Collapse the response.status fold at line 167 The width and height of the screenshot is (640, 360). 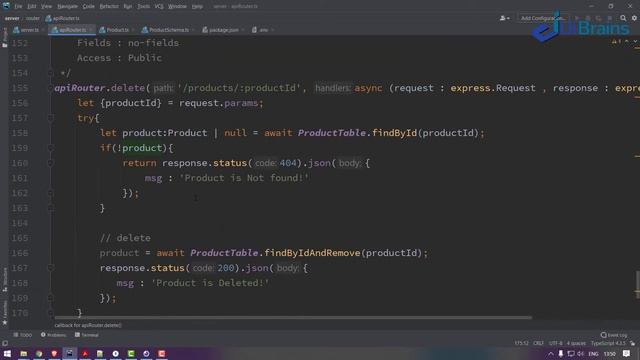51,268
